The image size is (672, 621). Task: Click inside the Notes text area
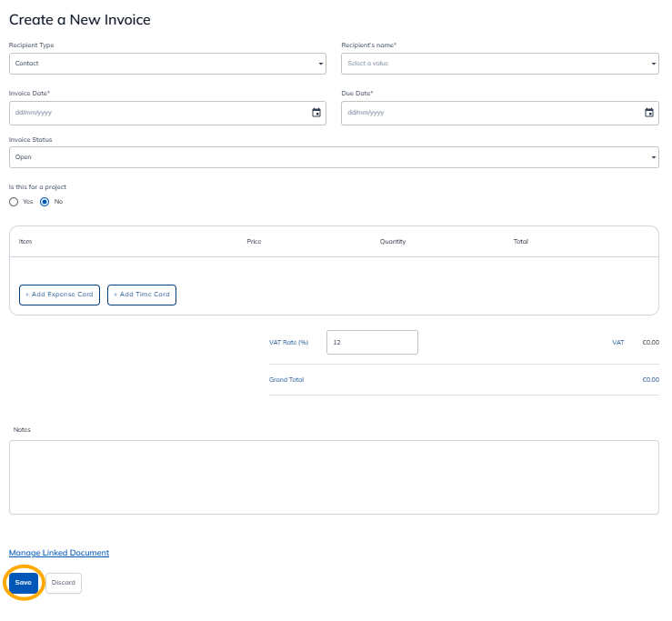pyautogui.click(x=334, y=477)
